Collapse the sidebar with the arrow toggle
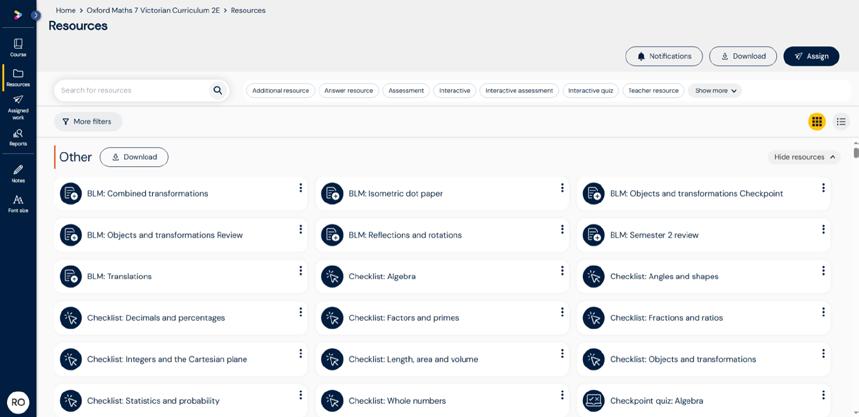This screenshot has width=859, height=417. pyautogui.click(x=36, y=15)
